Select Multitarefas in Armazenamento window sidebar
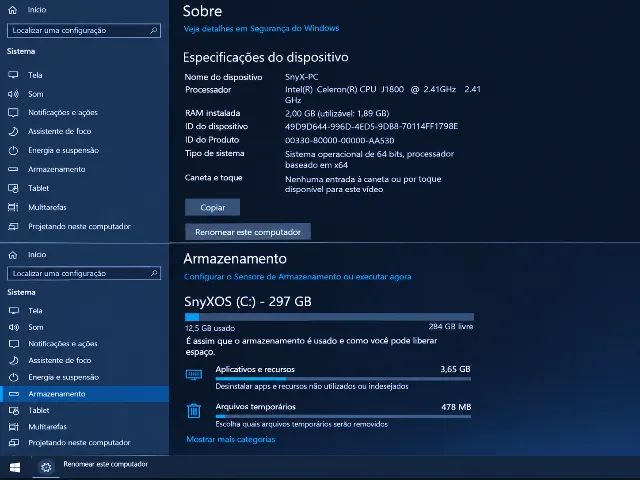 [47, 427]
